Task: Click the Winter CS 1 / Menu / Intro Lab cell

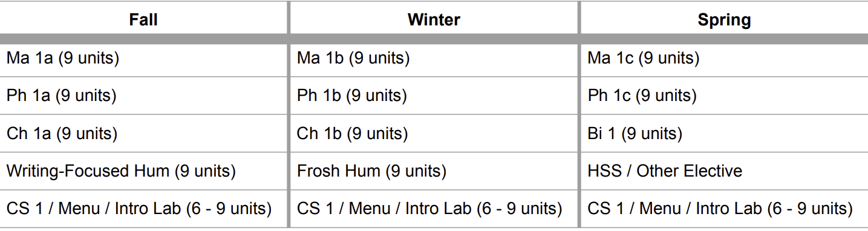Action: click(434, 209)
